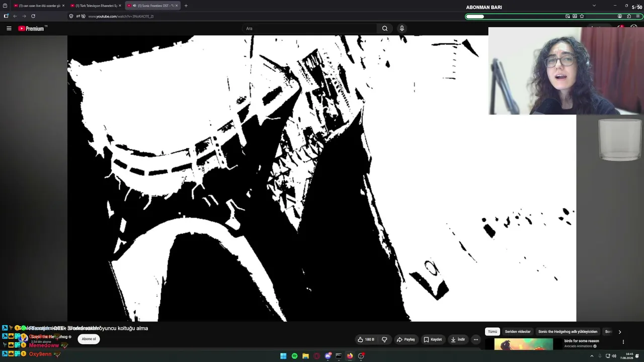The width and height of the screenshot is (644, 362).
Task: Open the Windows Start menu
Action: point(283,356)
